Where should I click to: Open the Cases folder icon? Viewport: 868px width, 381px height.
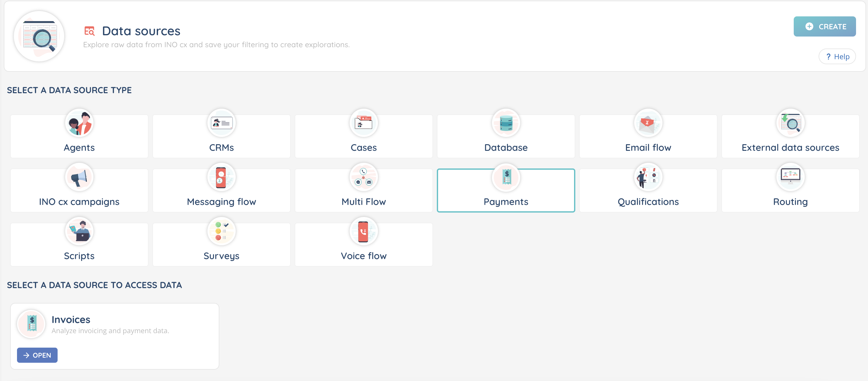[364, 123]
